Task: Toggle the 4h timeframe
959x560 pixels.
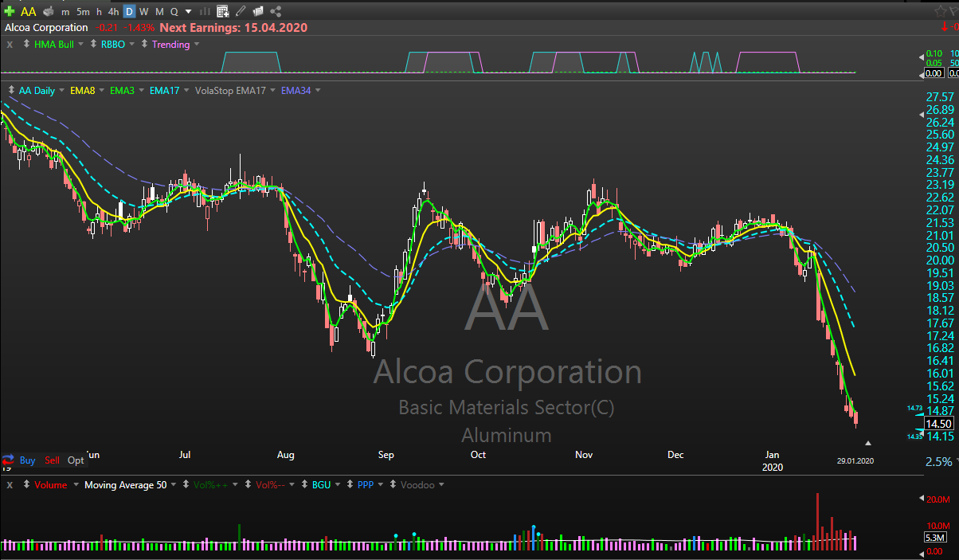Action: point(113,11)
